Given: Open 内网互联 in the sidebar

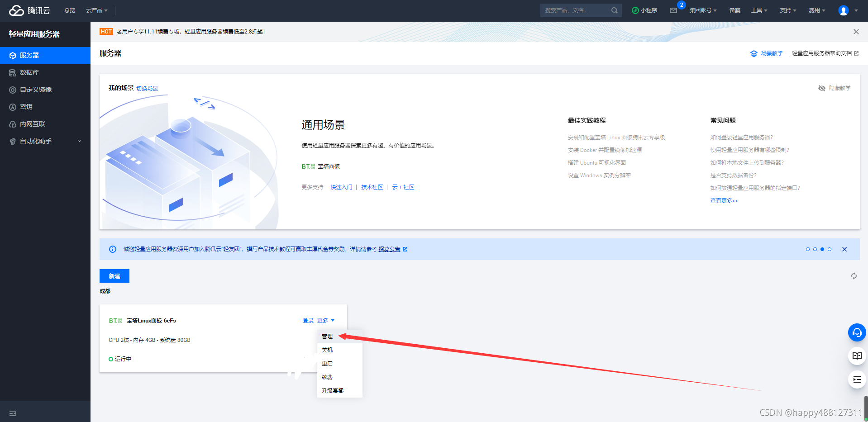Looking at the screenshot, I should pos(45,124).
